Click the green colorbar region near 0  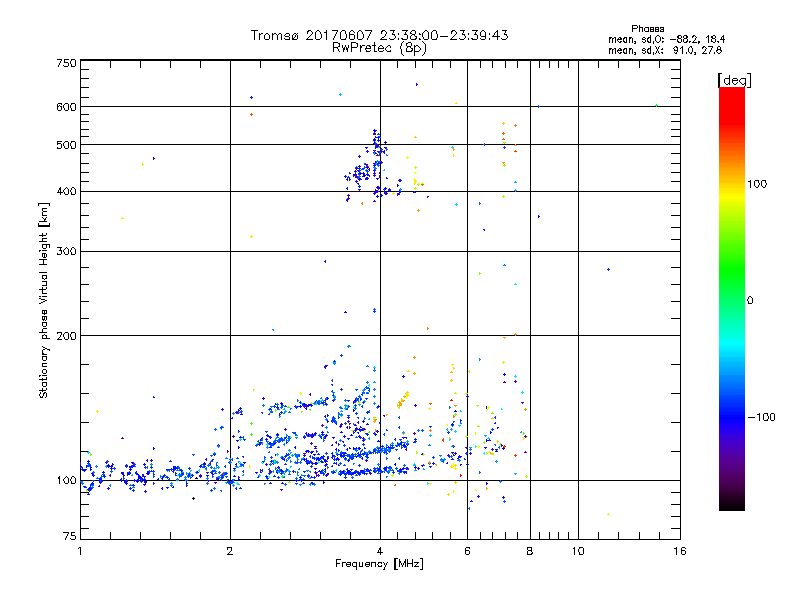pos(732,286)
